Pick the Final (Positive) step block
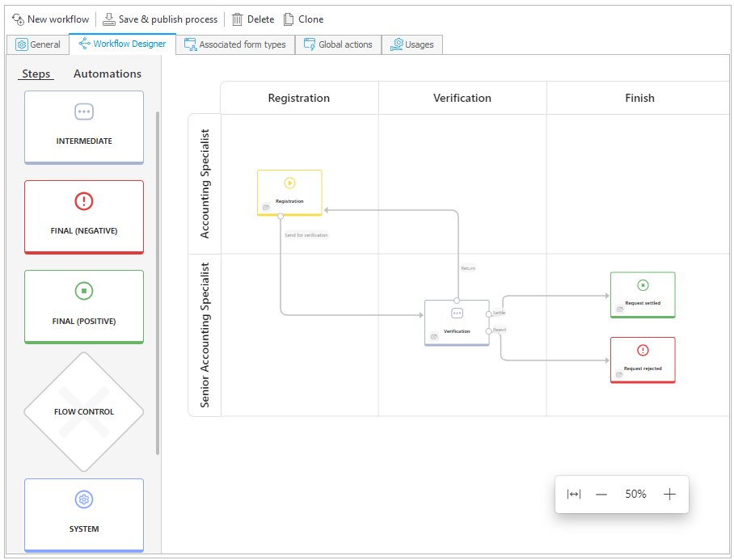Image resolution: width=734 pixels, height=560 pixels. tap(84, 306)
